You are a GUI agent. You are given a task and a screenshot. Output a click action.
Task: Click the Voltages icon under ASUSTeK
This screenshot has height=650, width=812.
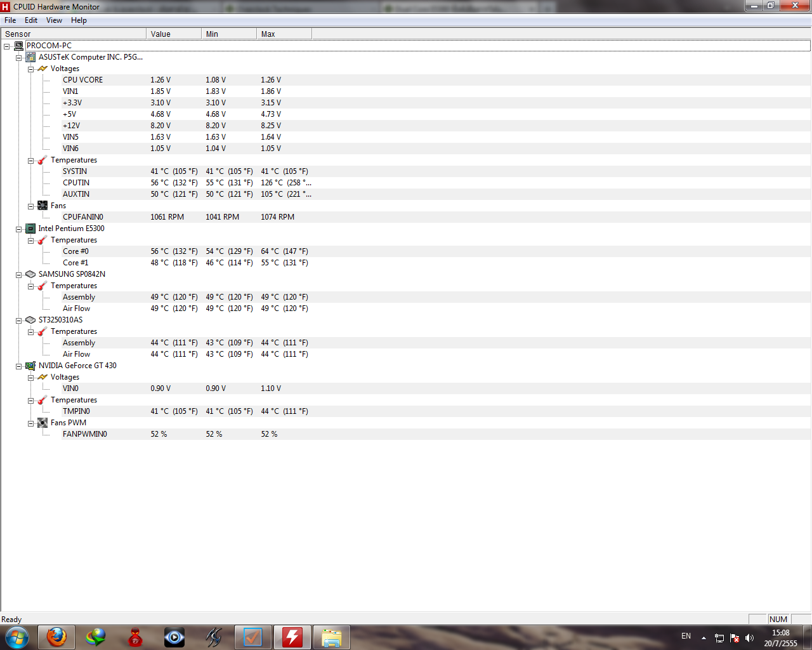point(43,69)
